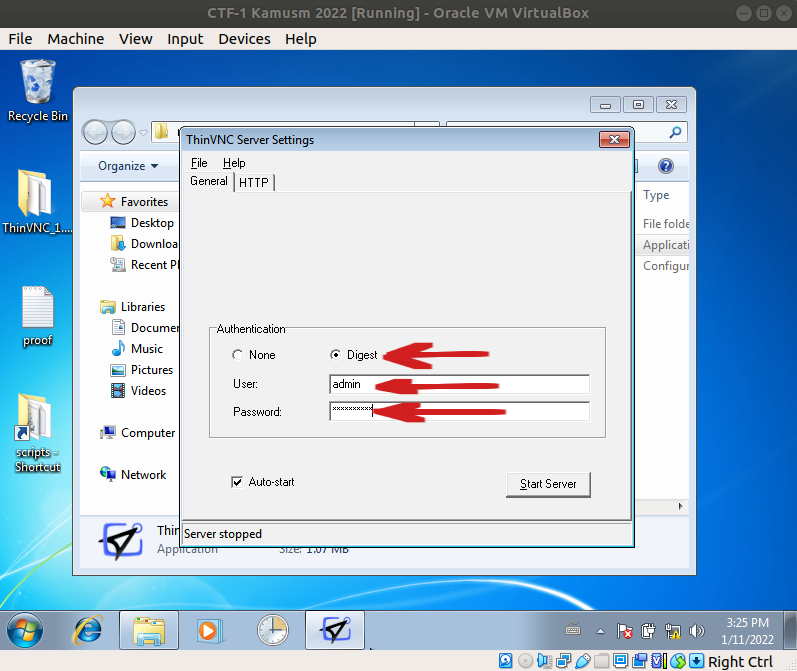797x671 pixels.
Task: Open Windows Media Player from taskbar
Action: (x=210, y=630)
